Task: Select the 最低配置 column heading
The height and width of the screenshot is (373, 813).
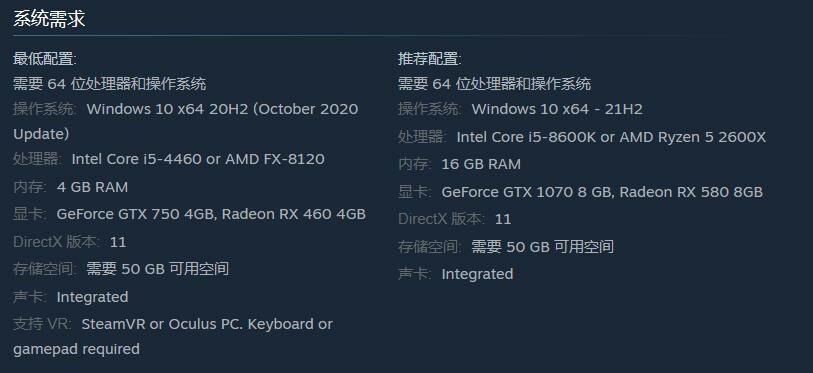Action: pos(45,59)
